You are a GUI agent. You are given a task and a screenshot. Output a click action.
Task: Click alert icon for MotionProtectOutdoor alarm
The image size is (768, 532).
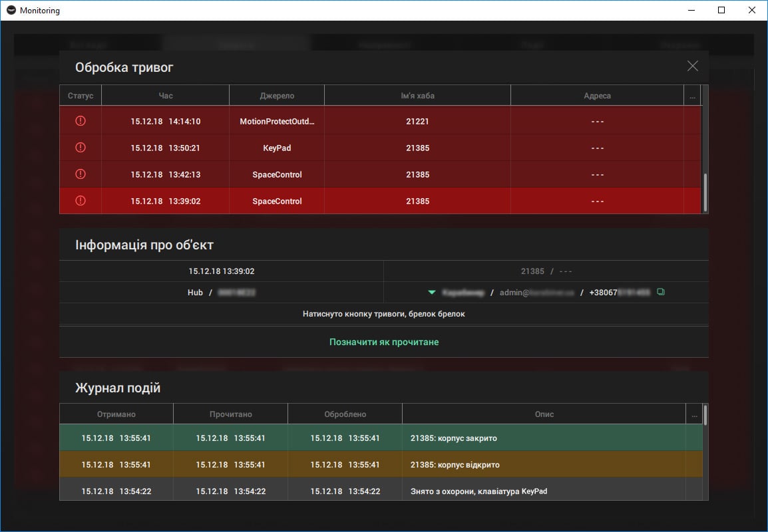pyautogui.click(x=81, y=121)
